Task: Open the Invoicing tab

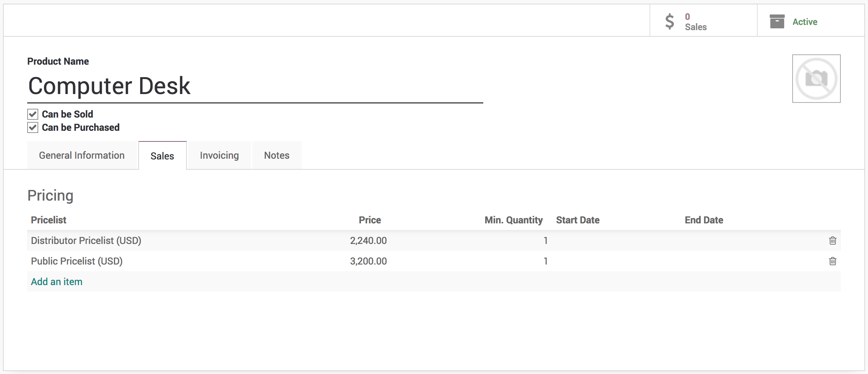Action: pyautogui.click(x=219, y=155)
